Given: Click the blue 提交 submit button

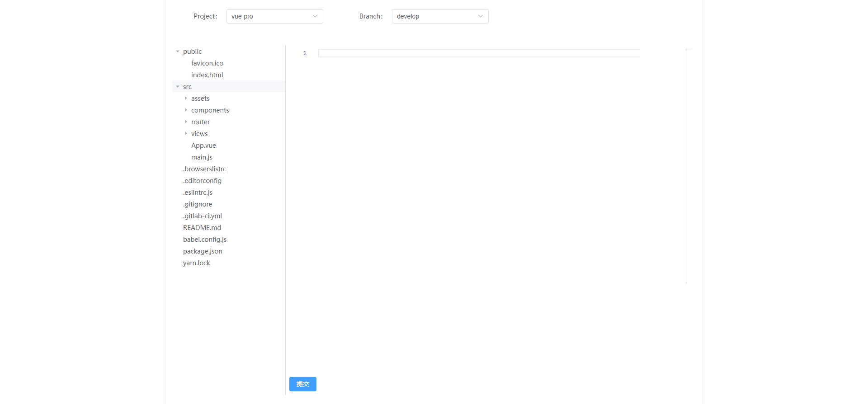Looking at the screenshot, I should coord(303,384).
